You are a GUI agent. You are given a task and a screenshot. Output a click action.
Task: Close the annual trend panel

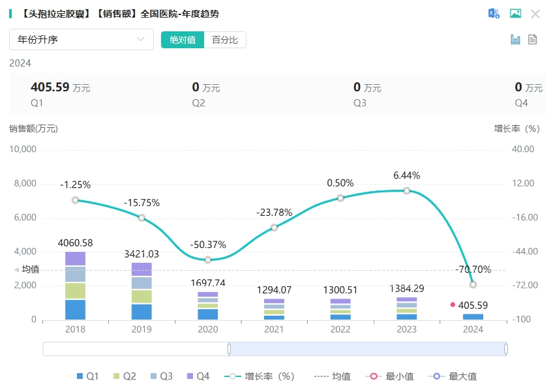pyautogui.click(x=535, y=14)
